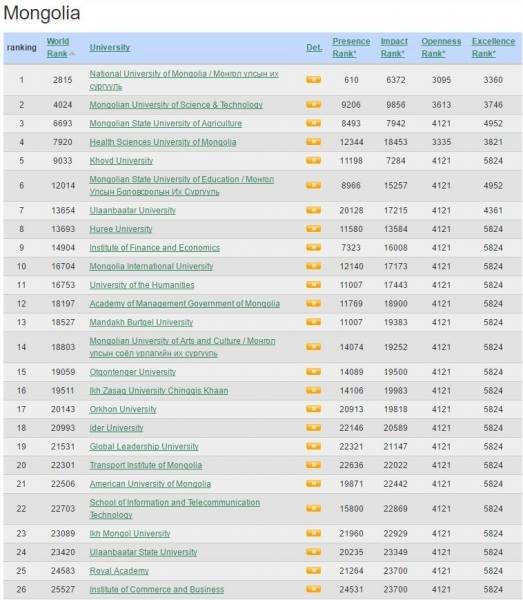523x600 pixels.
Task: Open Academy of Management Government of Mongolia link
Action: (x=185, y=304)
